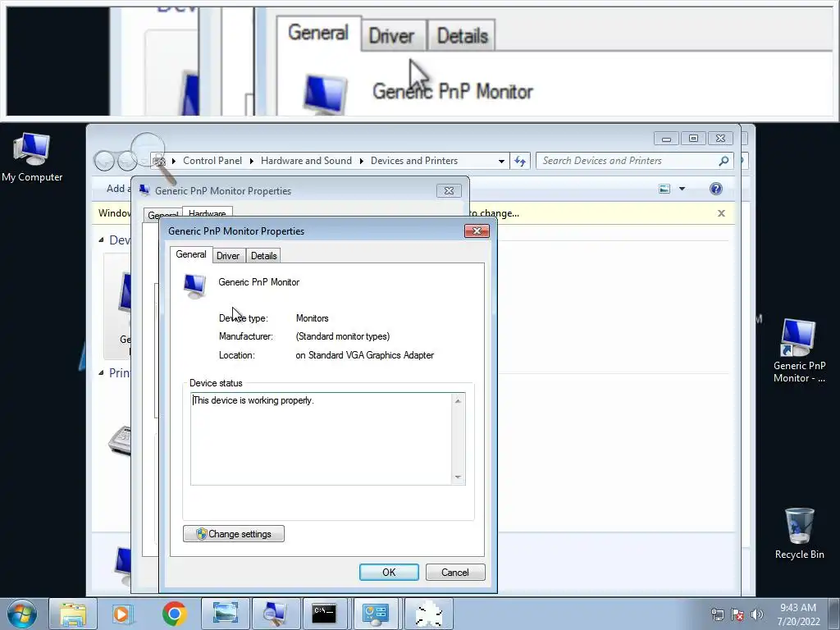The width and height of the screenshot is (840, 630).
Task: Click the device status scrollbar up arrow
Action: (458, 400)
